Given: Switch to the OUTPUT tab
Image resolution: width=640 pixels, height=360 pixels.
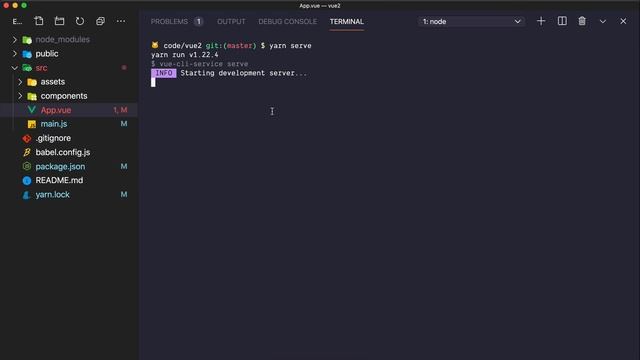Looking at the screenshot, I should tap(231, 22).
